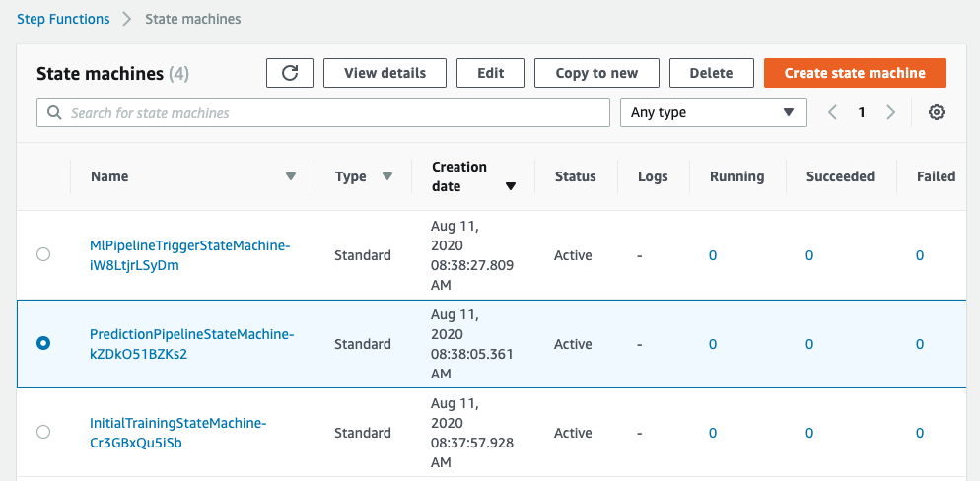Select MlPipelineTriggerStateMachine radio button
The height and width of the screenshot is (481, 980).
43,254
